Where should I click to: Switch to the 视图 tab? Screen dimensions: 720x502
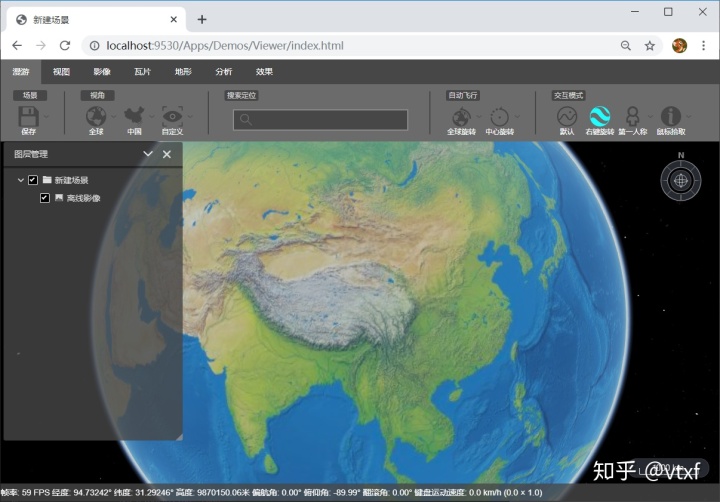[61, 72]
